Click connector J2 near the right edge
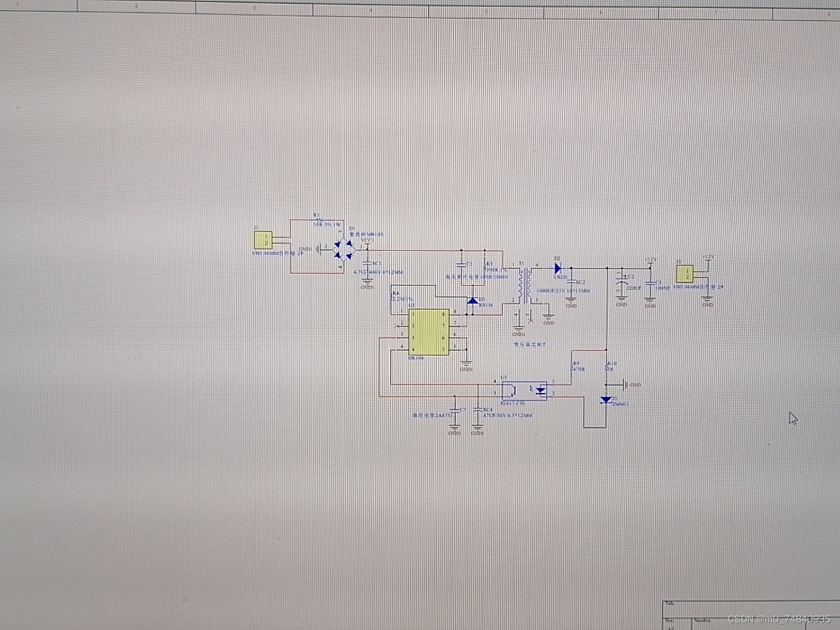This screenshot has width=840, height=630. 685,273
